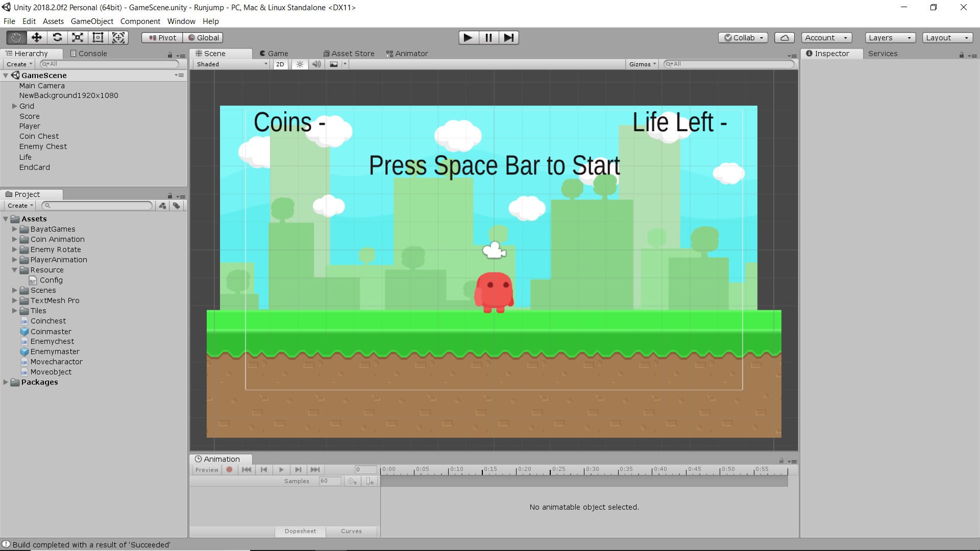Switch to the Asset Store tab
Screen dimensions: 980x551
click(x=349, y=54)
